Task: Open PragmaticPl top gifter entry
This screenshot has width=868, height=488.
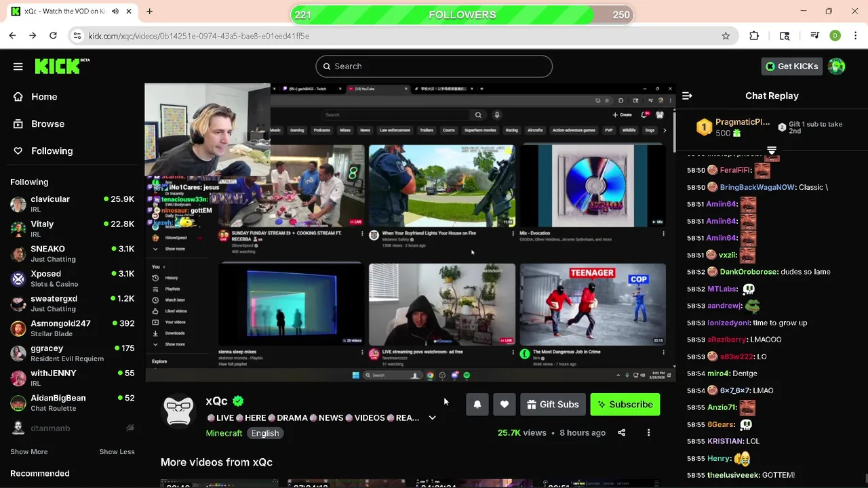Action: (x=734, y=127)
